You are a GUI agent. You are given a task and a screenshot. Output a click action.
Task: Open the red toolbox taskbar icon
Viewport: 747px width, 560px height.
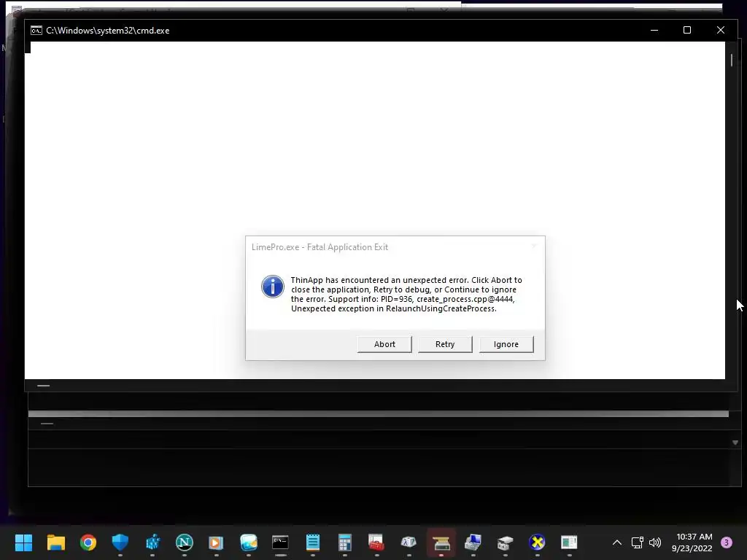376,542
